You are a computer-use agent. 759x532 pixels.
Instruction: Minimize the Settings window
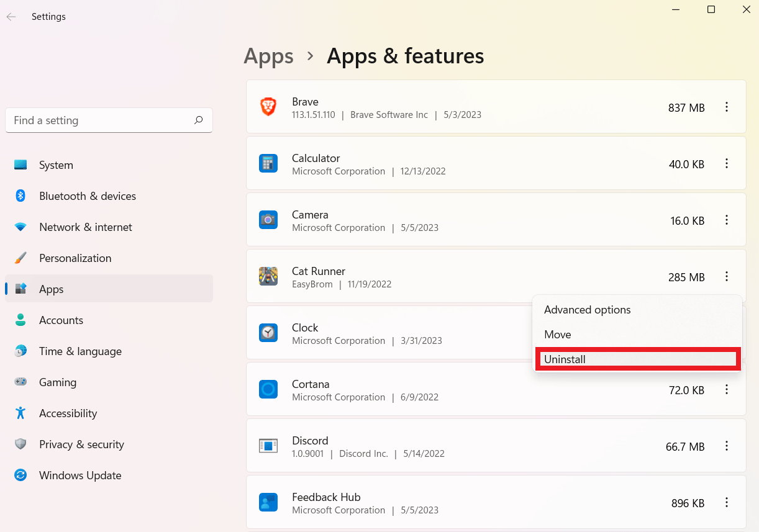pos(675,9)
